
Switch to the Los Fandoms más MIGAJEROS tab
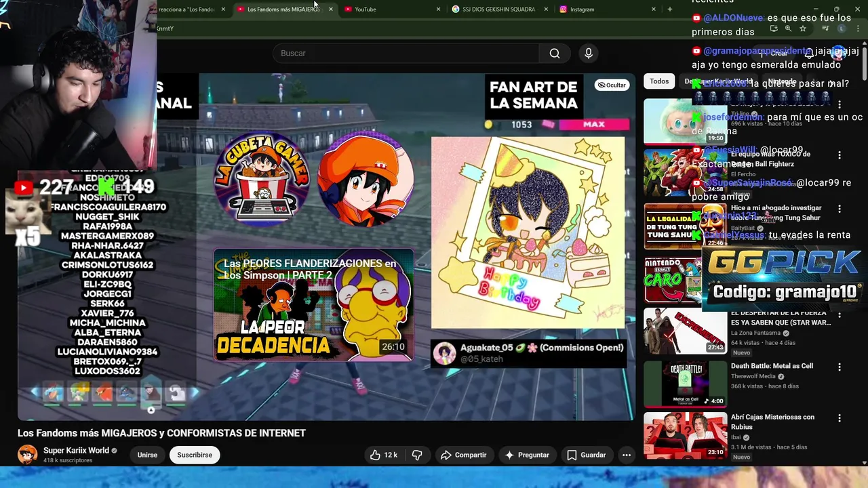283,9
